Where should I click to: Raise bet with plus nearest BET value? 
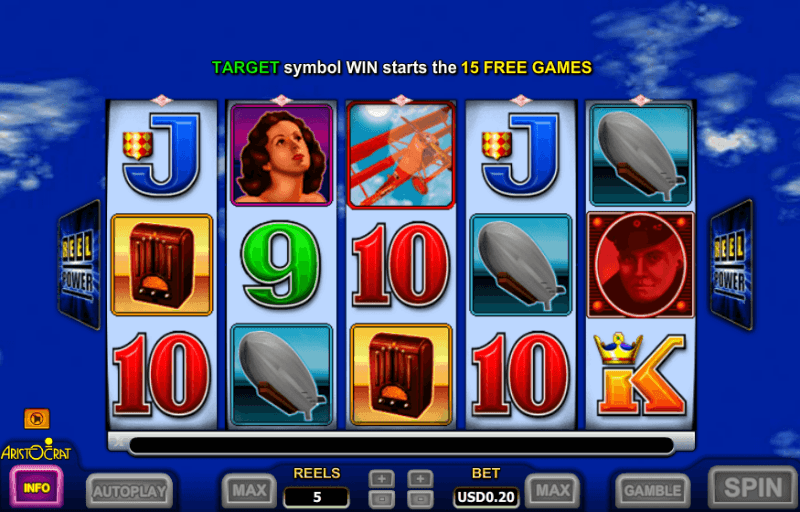pos(420,479)
